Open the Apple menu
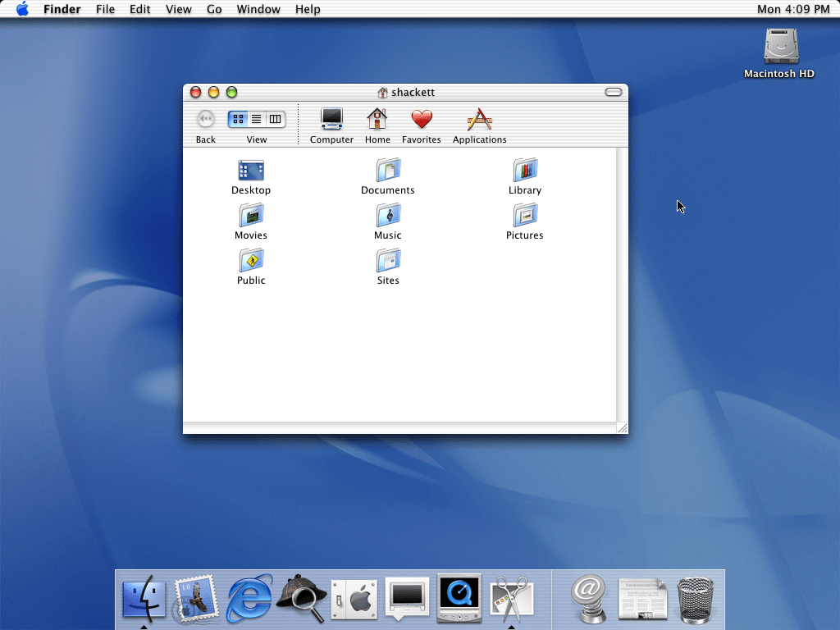The height and width of the screenshot is (630, 840). coord(22,9)
